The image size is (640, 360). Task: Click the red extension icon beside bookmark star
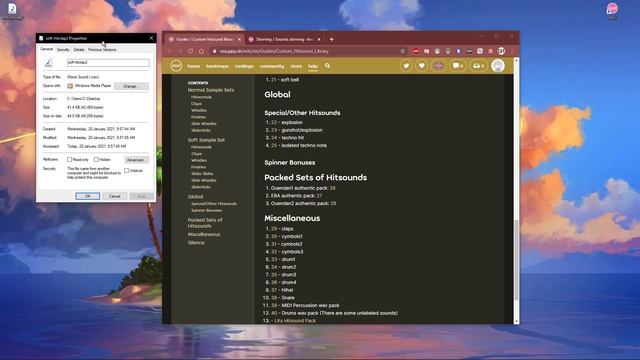click(416, 51)
